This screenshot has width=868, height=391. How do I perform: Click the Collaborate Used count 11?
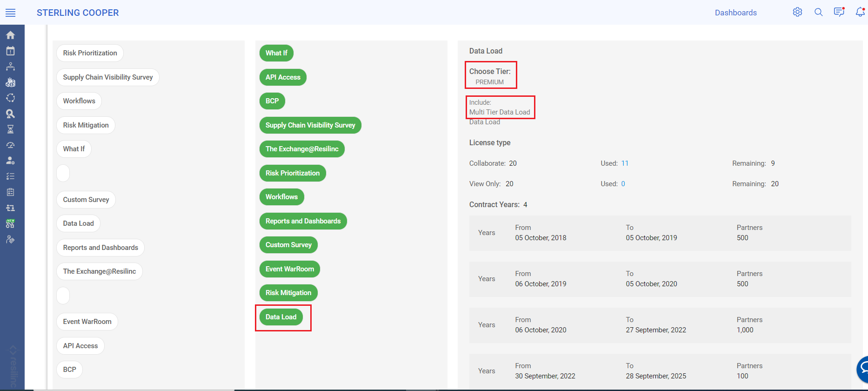(x=625, y=163)
